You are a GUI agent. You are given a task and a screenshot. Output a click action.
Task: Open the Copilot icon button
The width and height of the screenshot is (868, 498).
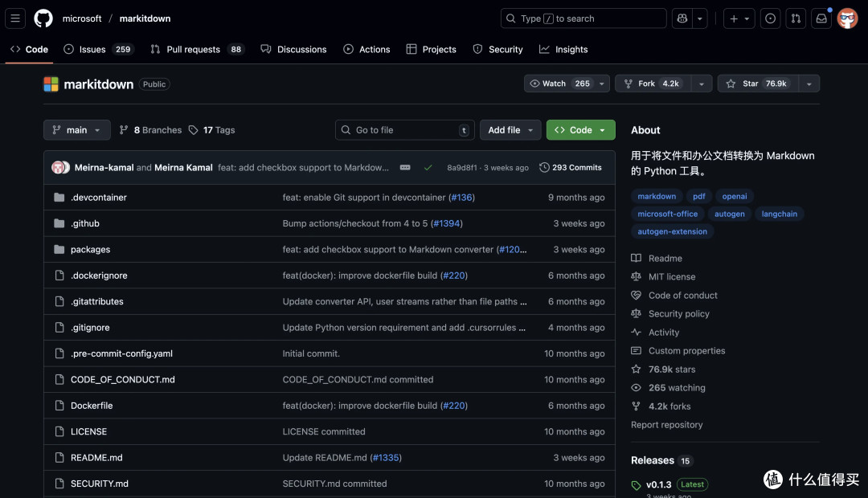682,18
